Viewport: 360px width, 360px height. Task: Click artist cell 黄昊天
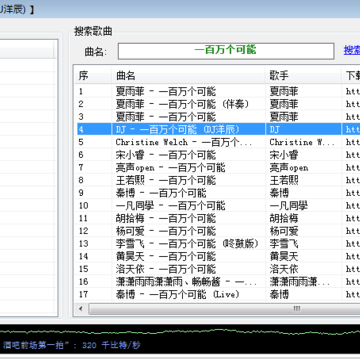pyautogui.click(x=284, y=256)
